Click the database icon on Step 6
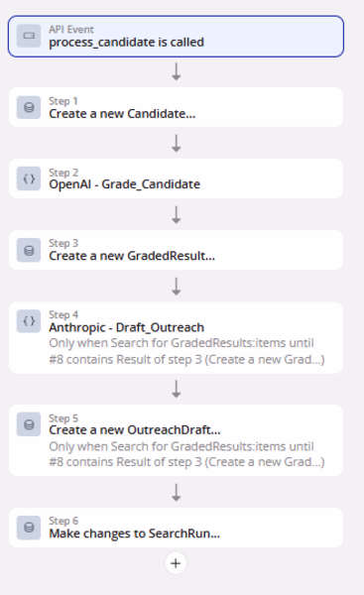 point(29,528)
